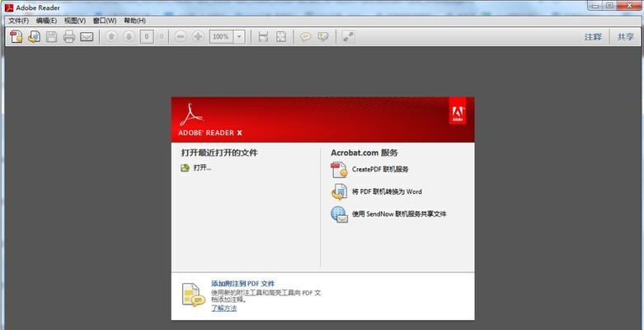The image size is (644, 330).
Task: Click the Email envelope toolbar icon
Action: coord(87,37)
